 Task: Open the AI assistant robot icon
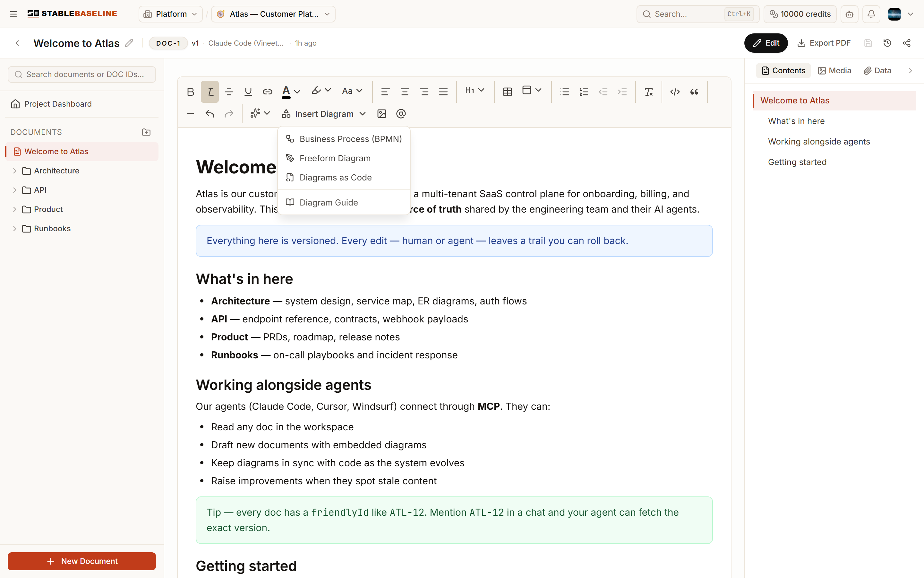pyautogui.click(x=850, y=14)
